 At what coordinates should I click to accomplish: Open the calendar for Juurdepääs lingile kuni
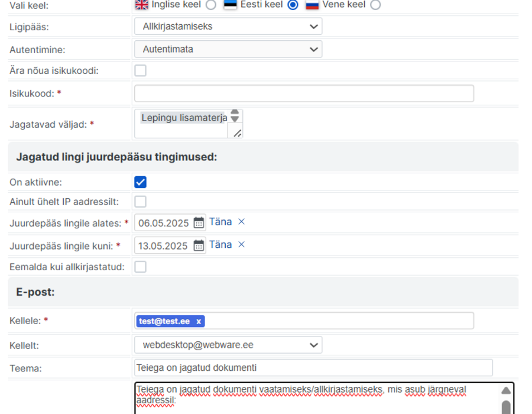199,245
